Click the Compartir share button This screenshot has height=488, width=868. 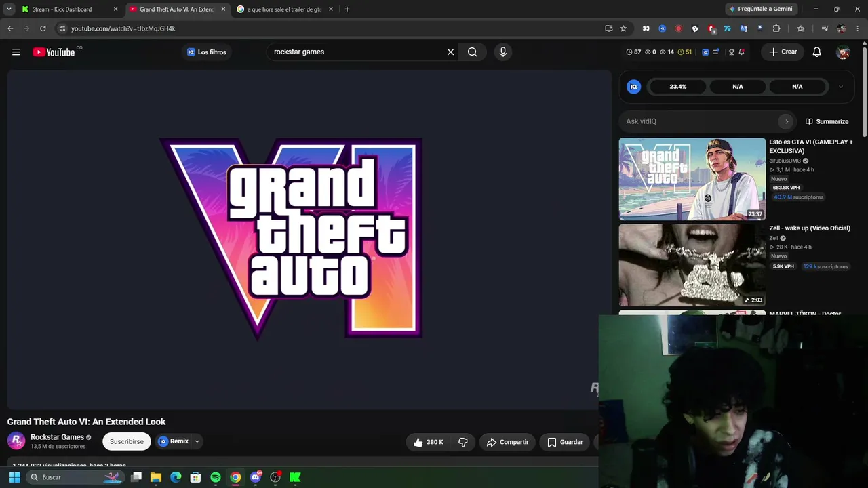(x=508, y=442)
